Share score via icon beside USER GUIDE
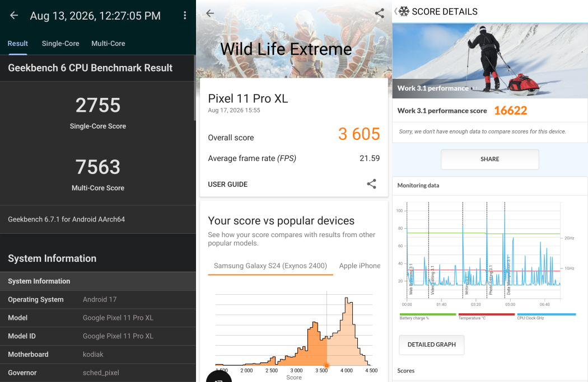 point(371,184)
